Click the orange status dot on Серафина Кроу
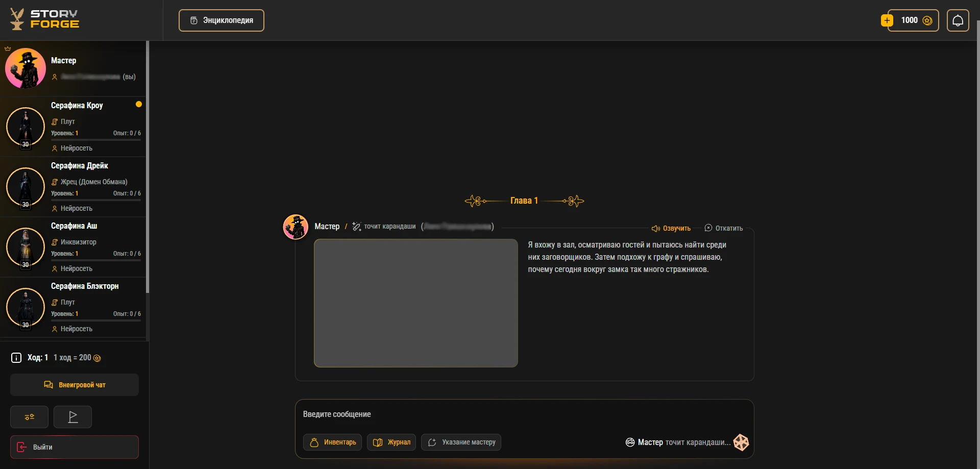Image resolution: width=980 pixels, height=469 pixels. click(138, 105)
